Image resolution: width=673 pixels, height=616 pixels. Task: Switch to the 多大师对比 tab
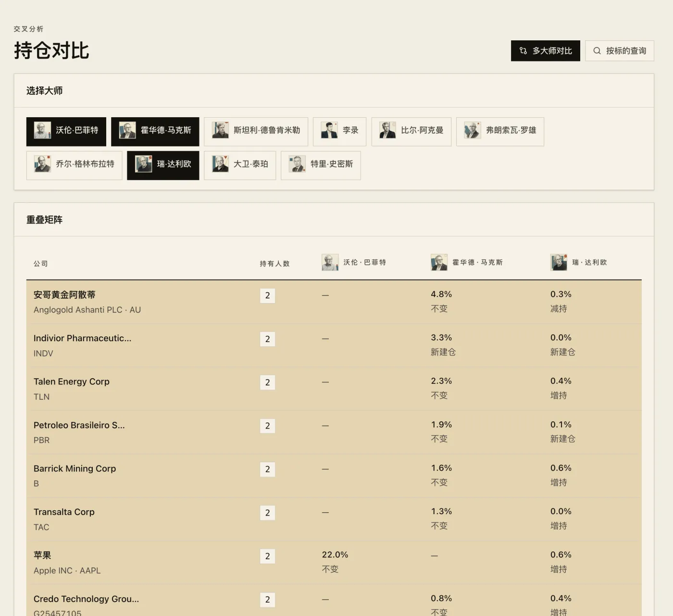click(x=545, y=51)
